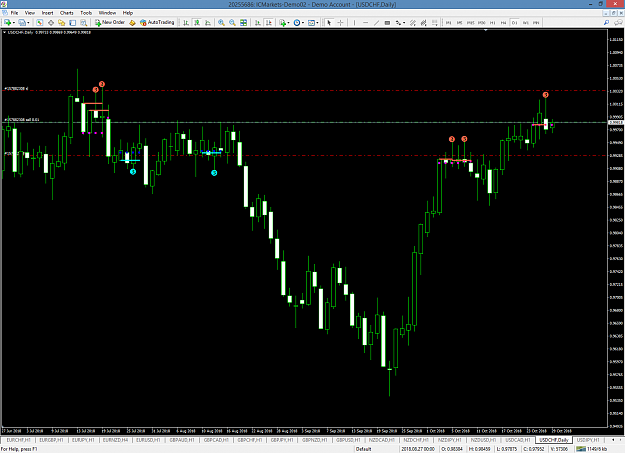Select the H4 timeframe
The height and width of the screenshot is (453, 625).
pos(503,23)
